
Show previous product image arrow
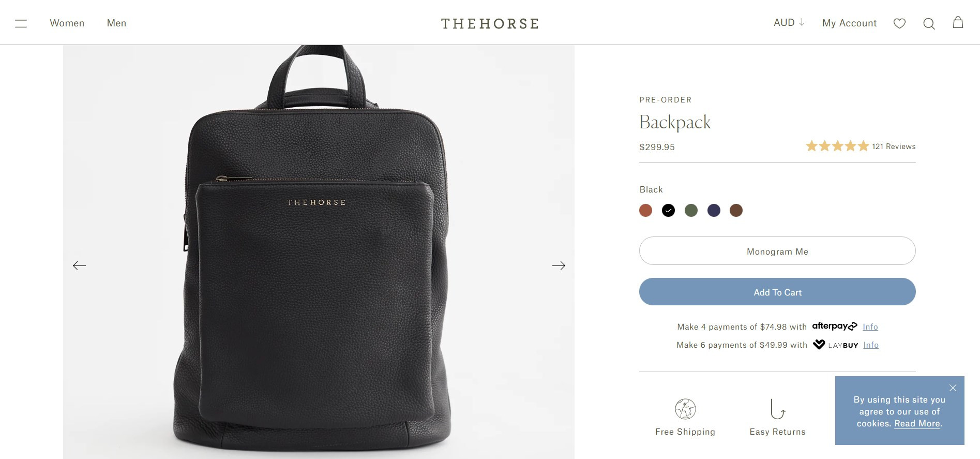pos(79,265)
